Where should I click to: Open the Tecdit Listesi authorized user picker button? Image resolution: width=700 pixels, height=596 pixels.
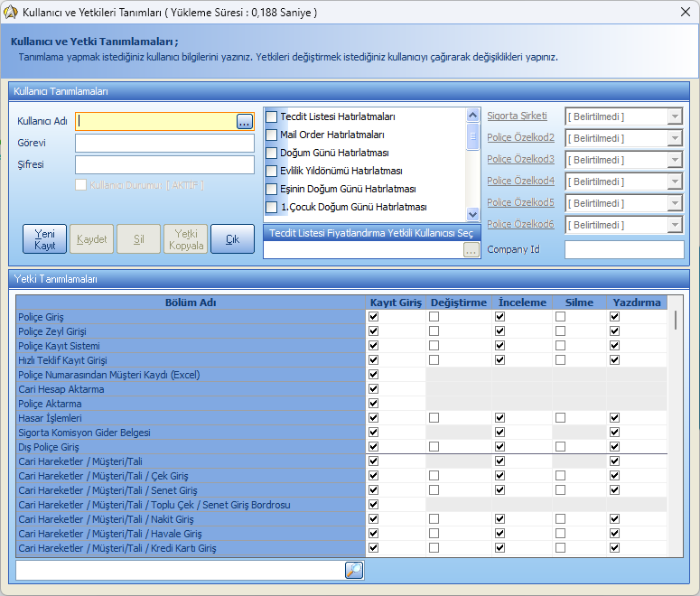click(471, 250)
